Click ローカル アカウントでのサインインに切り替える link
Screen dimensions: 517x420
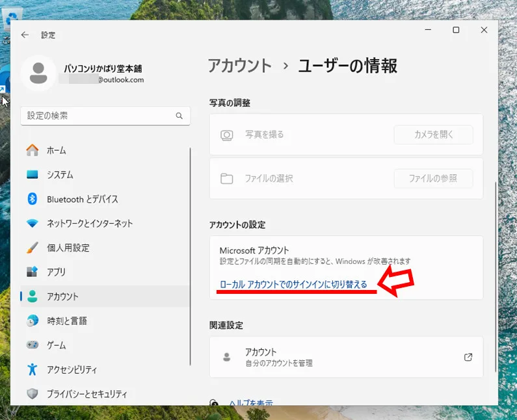point(293,284)
